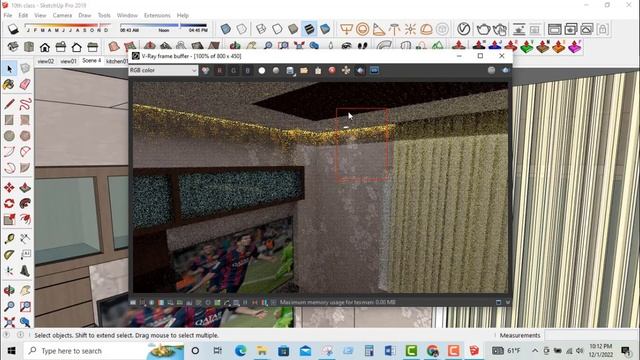Pick the Move tool
Viewport: 640px width, 360px height.
pyautogui.click(x=9, y=188)
